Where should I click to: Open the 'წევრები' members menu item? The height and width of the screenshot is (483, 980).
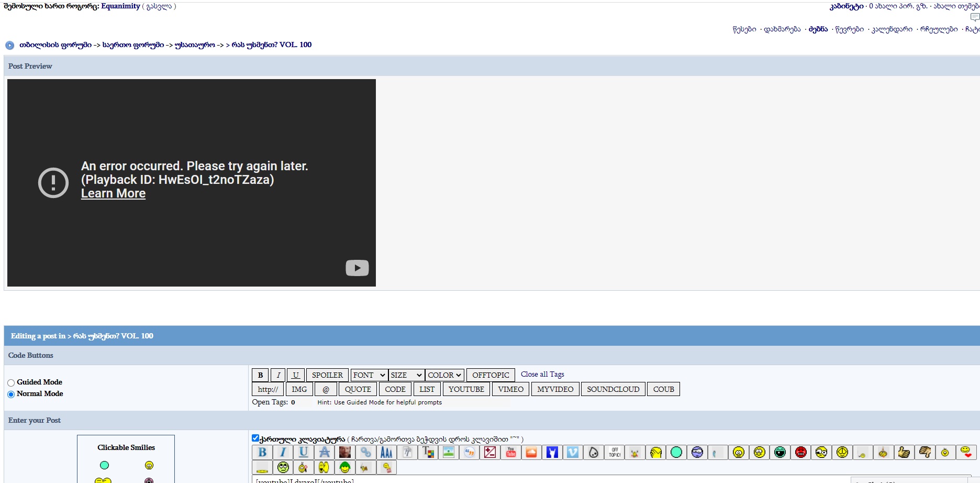[849, 29]
